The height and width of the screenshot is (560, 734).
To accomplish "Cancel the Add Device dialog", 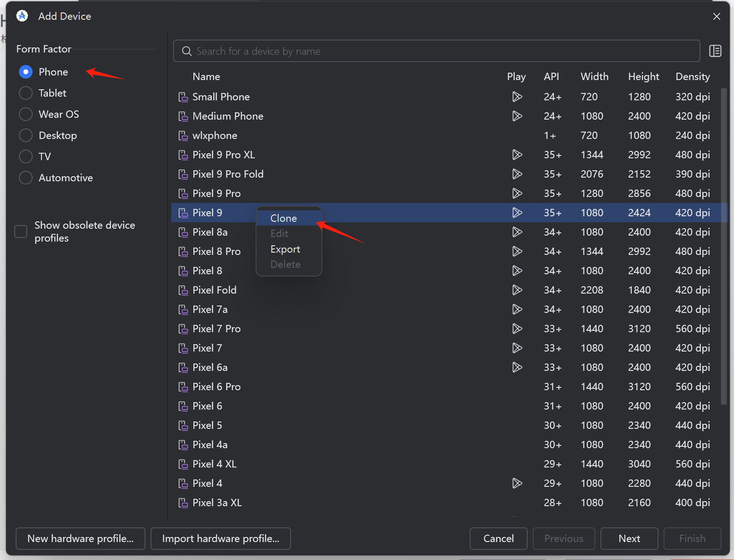I will click(498, 538).
